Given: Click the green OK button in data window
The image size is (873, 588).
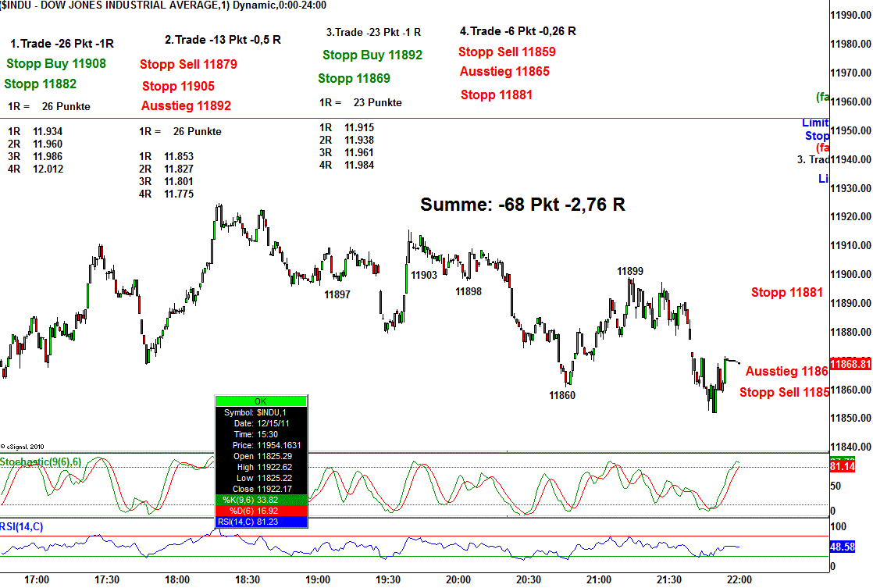Looking at the screenshot, I should 261,401.
